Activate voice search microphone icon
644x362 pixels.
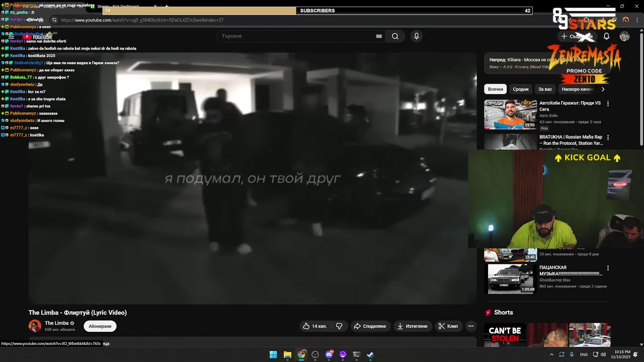[x=416, y=36]
